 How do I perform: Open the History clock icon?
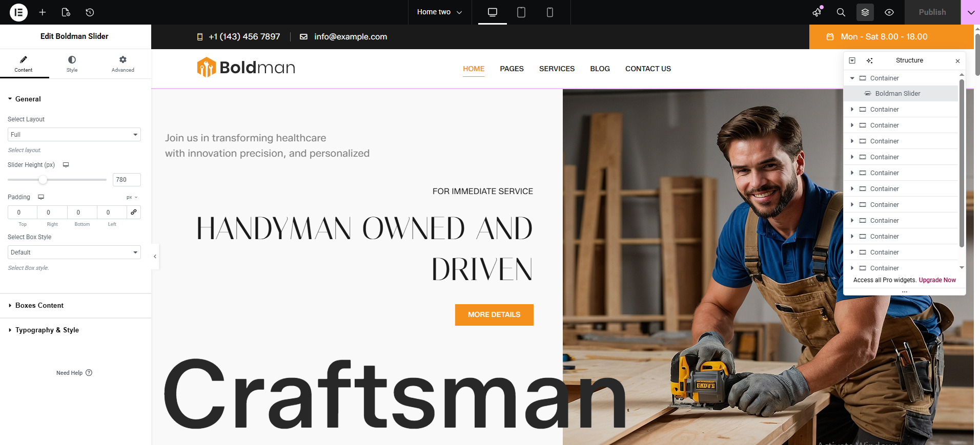(x=90, y=12)
